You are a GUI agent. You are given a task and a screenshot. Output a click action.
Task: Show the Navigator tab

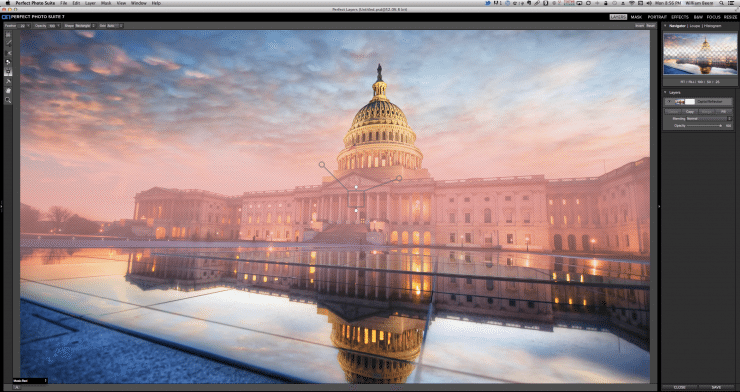pos(677,25)
